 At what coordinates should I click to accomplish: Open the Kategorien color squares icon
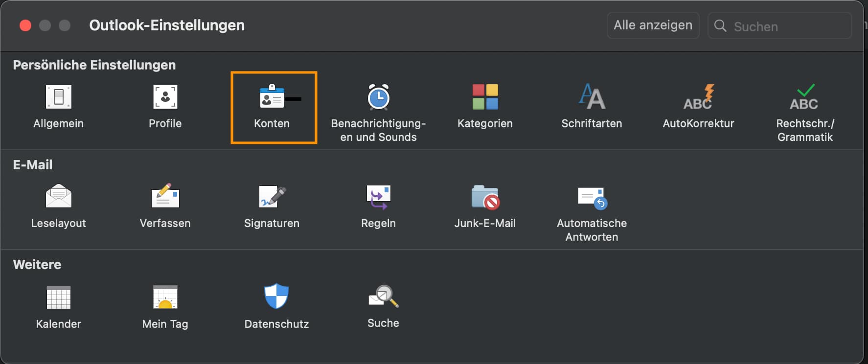point(485,97)
